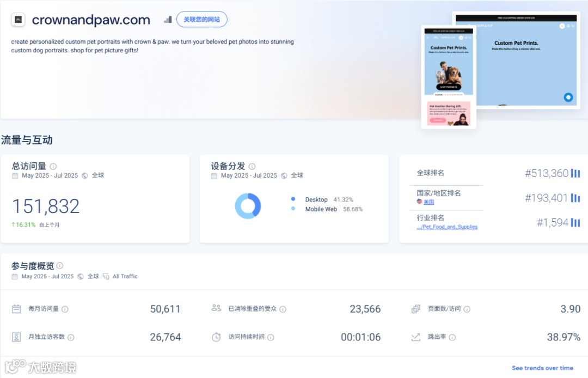Open info icon beside 访问持续时间
The image size is (588, 378).
[x=271, y=337]
